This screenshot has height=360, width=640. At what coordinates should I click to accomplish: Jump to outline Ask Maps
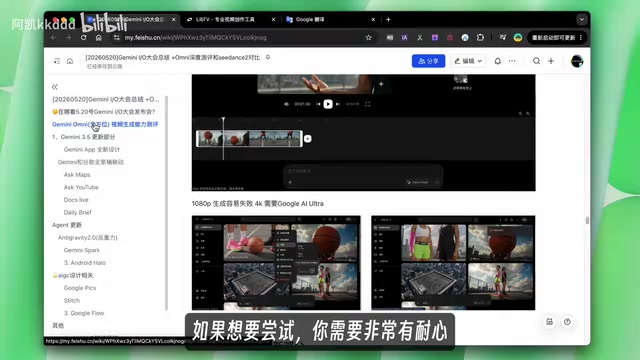(77, 175)
